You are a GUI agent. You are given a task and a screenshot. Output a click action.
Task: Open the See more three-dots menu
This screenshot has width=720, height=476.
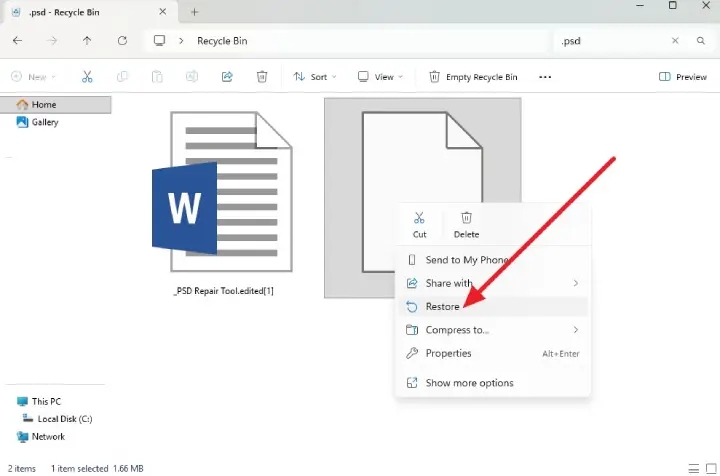[545, 77]
